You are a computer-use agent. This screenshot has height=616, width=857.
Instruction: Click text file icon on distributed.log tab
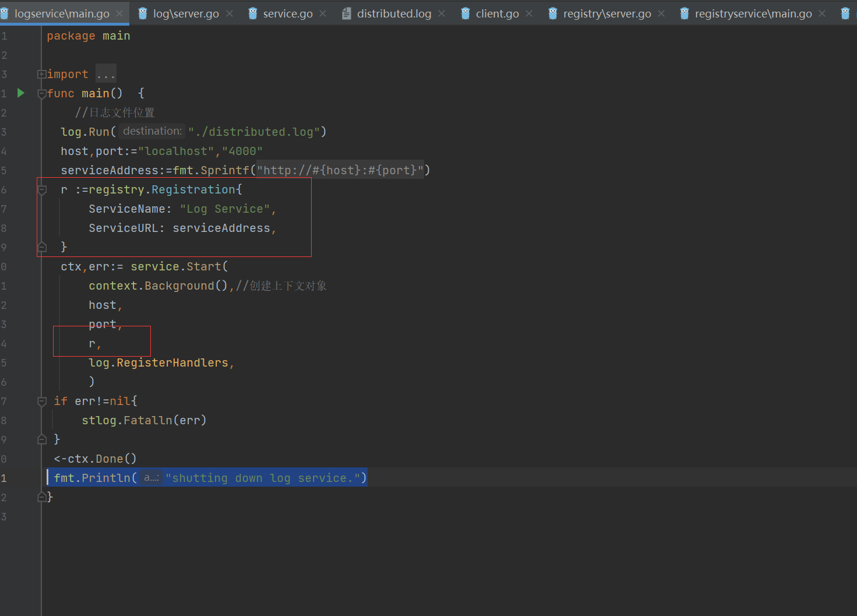click(347, 13)
